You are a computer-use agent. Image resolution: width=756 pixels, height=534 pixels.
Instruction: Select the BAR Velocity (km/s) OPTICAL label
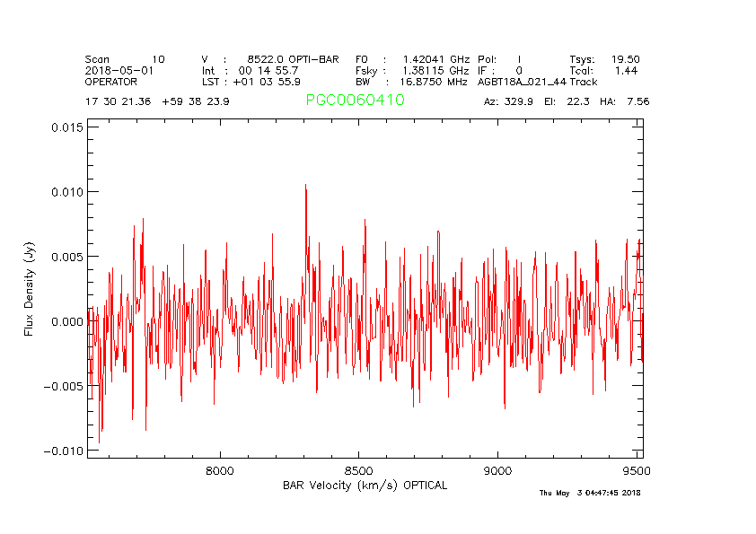coord(365,486)
